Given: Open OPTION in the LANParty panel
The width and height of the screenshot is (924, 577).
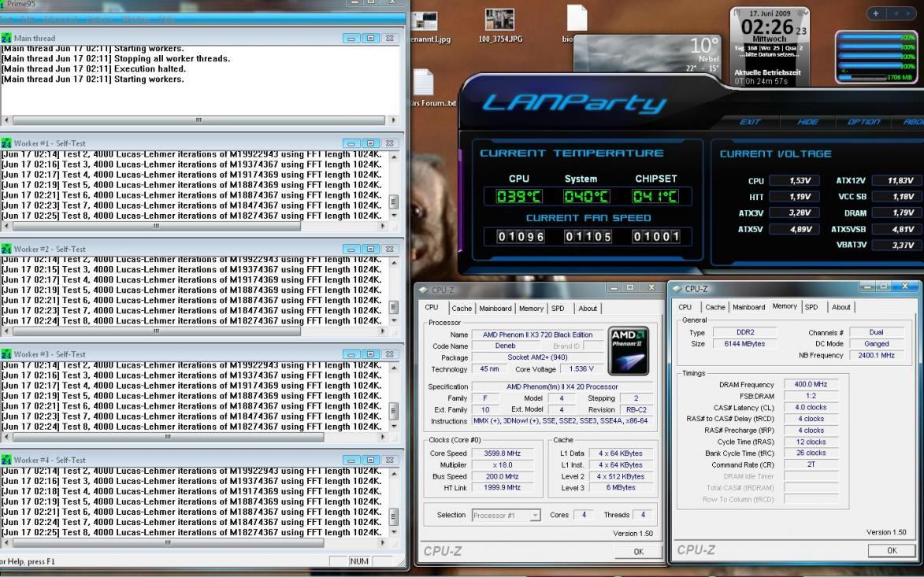Looking at the screenshot, I should coord(863,121).
